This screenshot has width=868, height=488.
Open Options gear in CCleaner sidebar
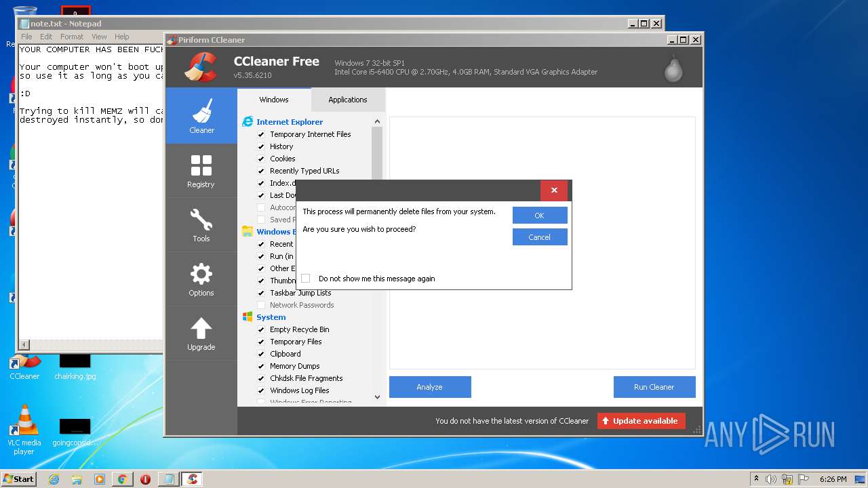pos(201,279)
